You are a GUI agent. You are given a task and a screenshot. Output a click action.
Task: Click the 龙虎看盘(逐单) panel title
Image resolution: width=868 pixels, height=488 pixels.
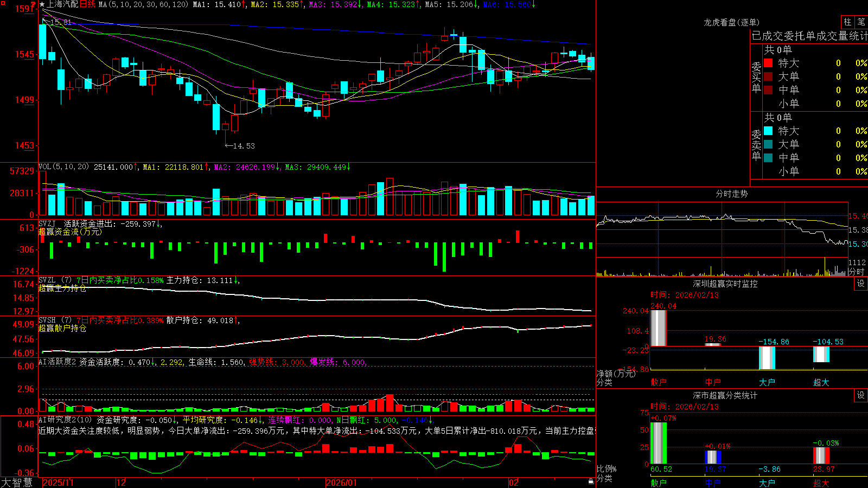[731, 22]
